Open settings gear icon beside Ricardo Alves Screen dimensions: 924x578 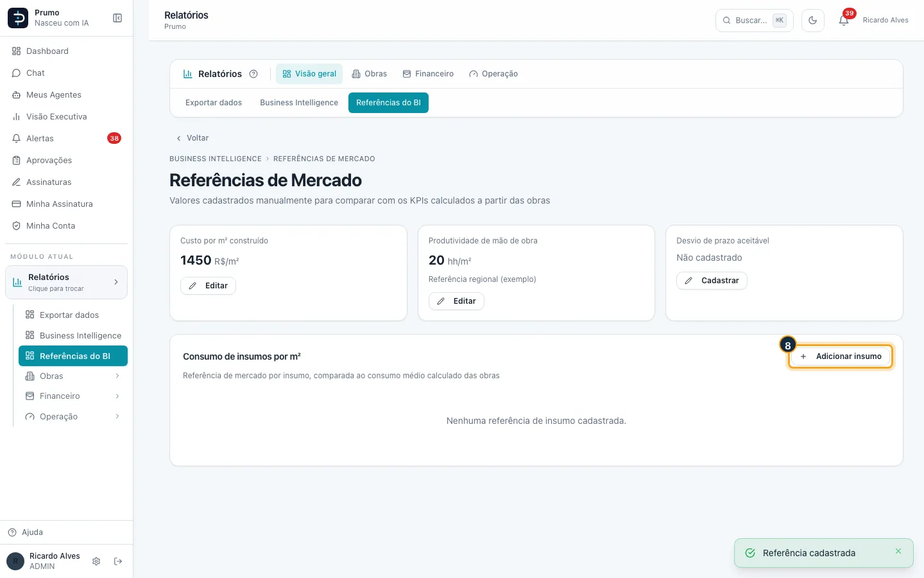point(96,561)
